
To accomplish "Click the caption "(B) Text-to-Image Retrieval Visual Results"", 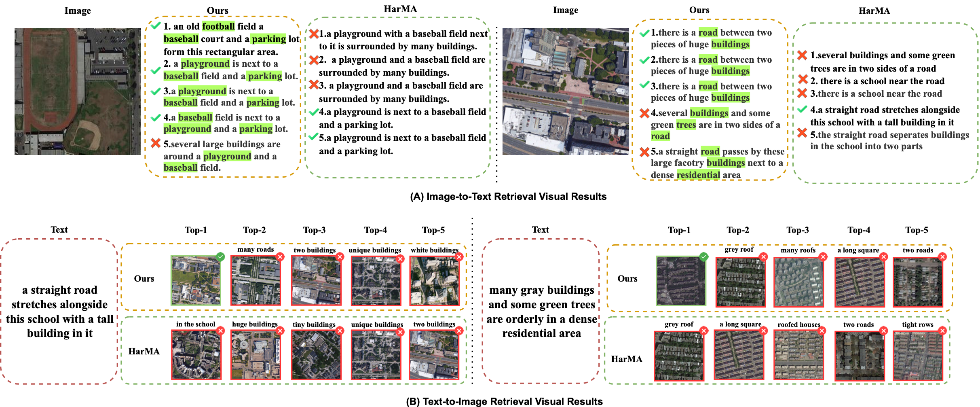I will [504, 401].
